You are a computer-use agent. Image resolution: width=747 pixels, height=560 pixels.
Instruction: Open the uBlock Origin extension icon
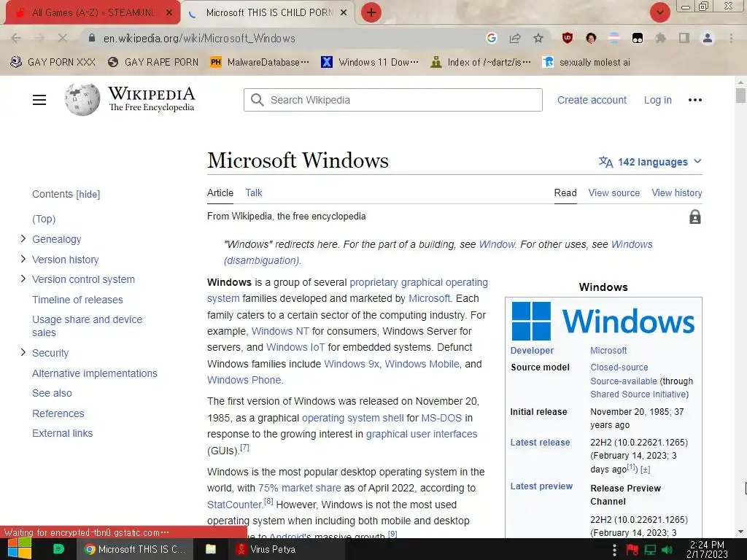click(567, 38)
